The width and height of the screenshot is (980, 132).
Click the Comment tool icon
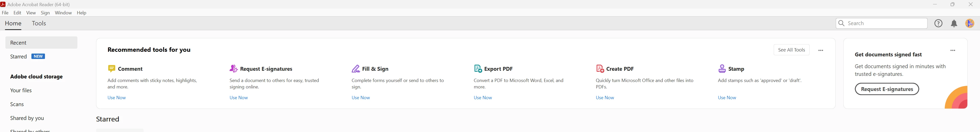coord(111,69)
